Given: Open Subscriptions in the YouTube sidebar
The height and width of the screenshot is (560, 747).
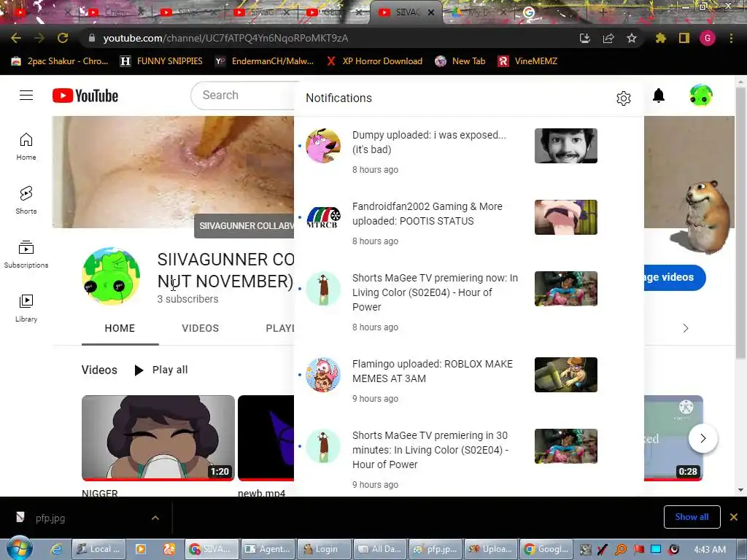Looking at the screenshot, I should pyautogui.click(x=26, y=254).
